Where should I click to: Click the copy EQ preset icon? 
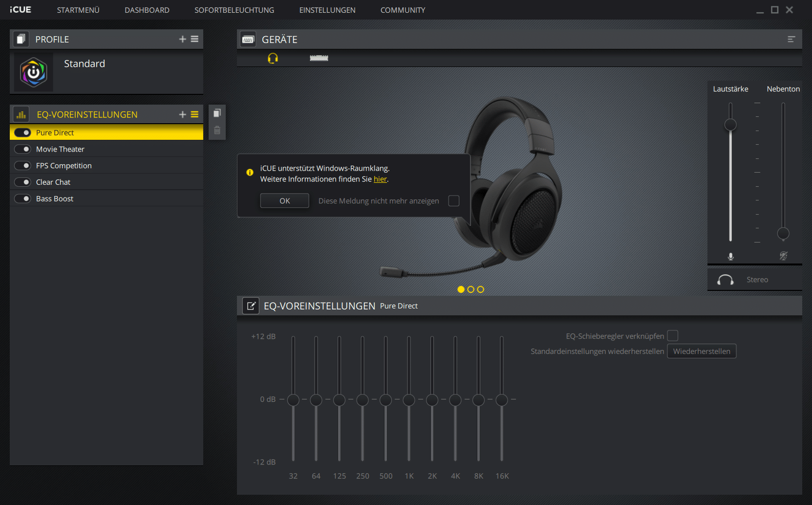point(217,113)
